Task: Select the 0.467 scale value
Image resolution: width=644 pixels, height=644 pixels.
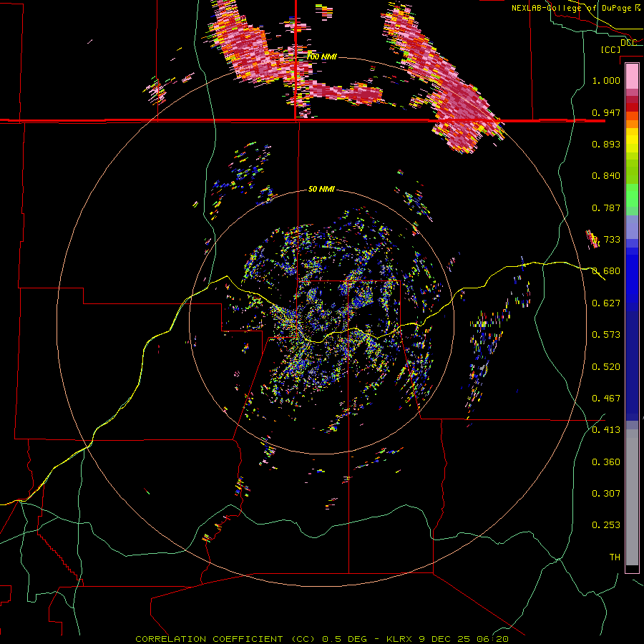Action: tap(606, 399)
